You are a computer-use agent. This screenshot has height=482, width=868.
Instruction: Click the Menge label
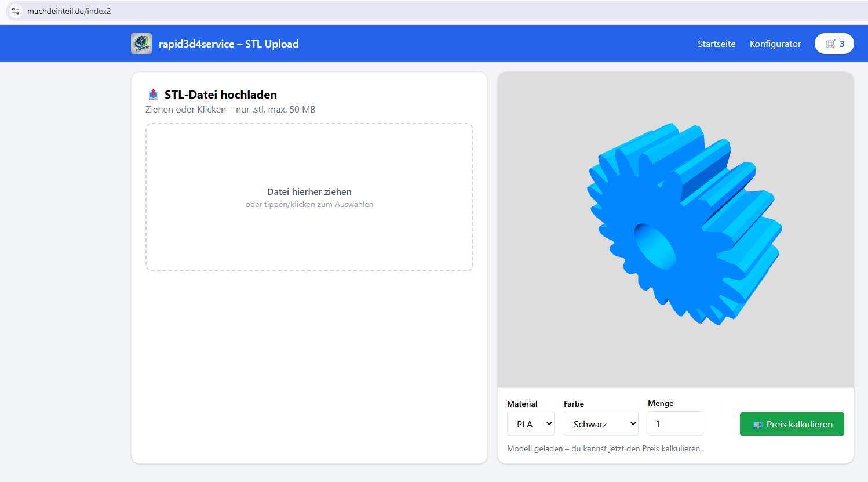661,403
